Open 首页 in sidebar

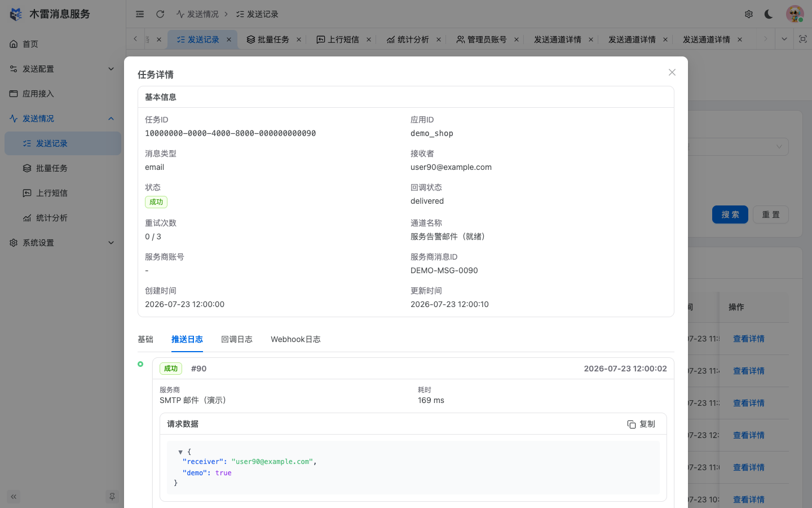(x=63, y=44)
